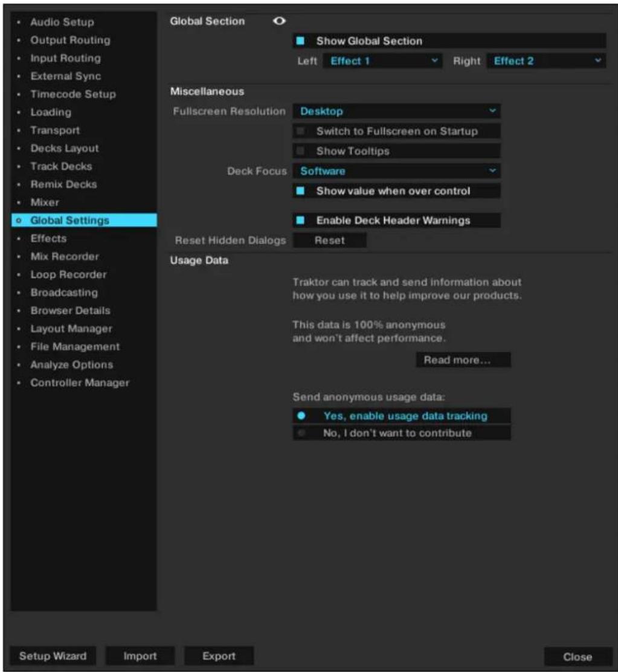Select No, I don't want to contribute

click(401, 433)
